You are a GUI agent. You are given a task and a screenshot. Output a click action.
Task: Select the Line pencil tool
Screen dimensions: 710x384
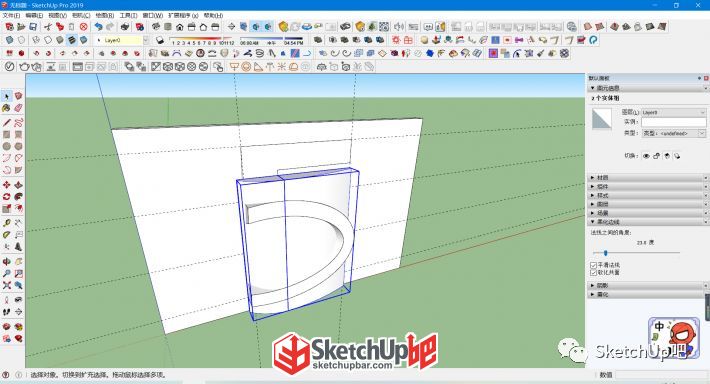point(6,123)
